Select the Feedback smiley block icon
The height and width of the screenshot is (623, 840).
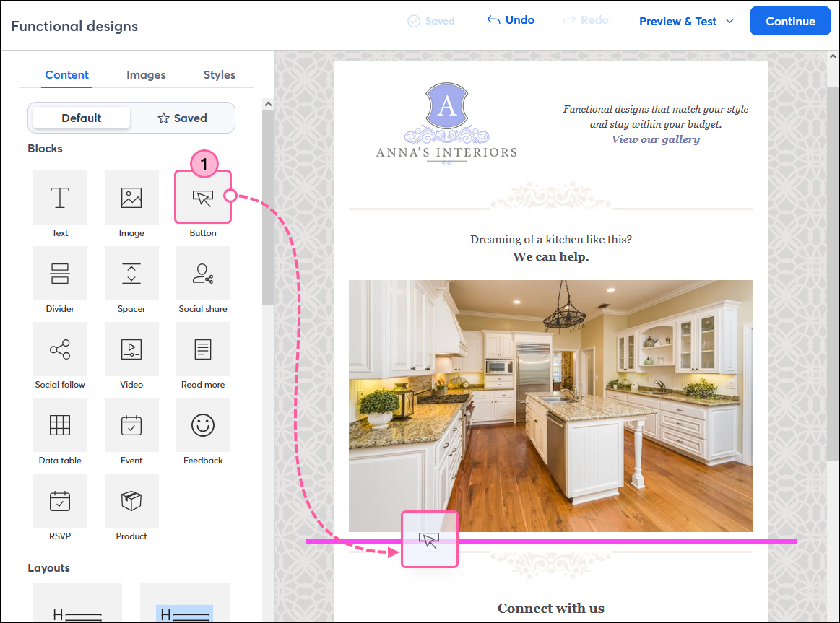203,425
